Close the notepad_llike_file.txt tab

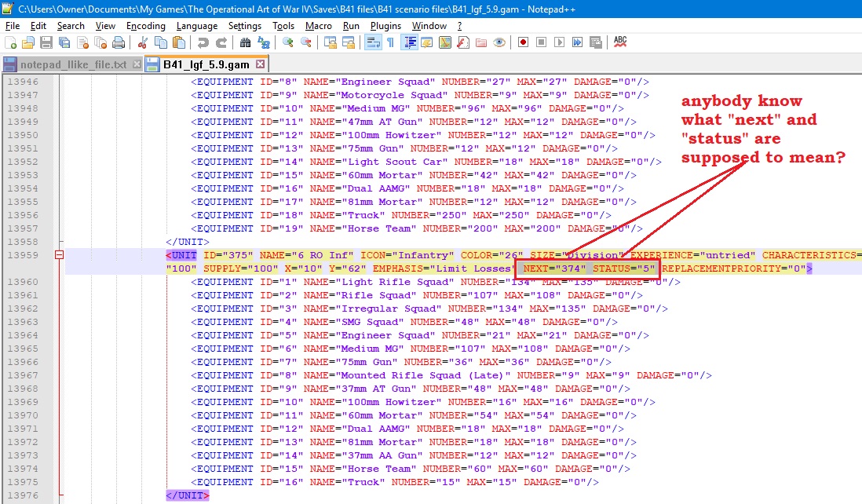tap(137, 64)
